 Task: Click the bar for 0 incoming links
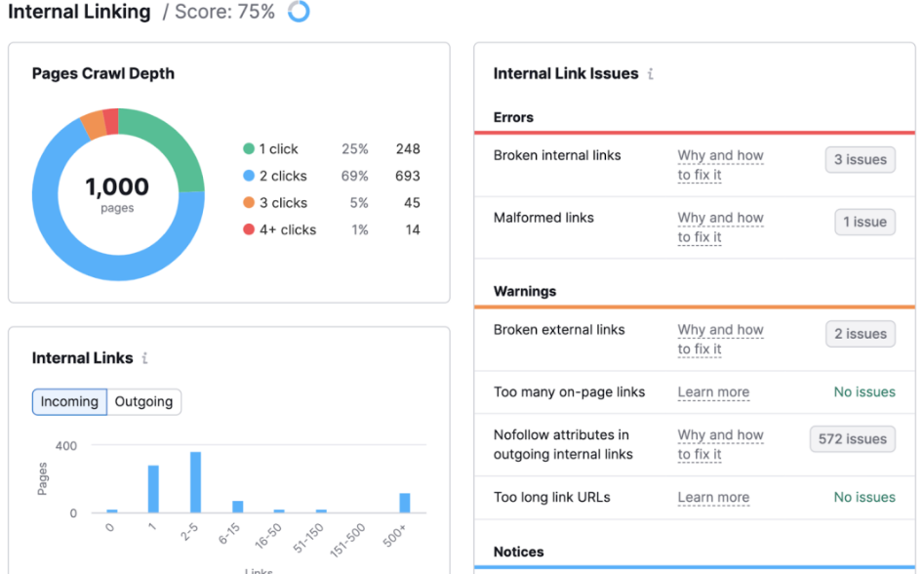(x=112, y=511)
